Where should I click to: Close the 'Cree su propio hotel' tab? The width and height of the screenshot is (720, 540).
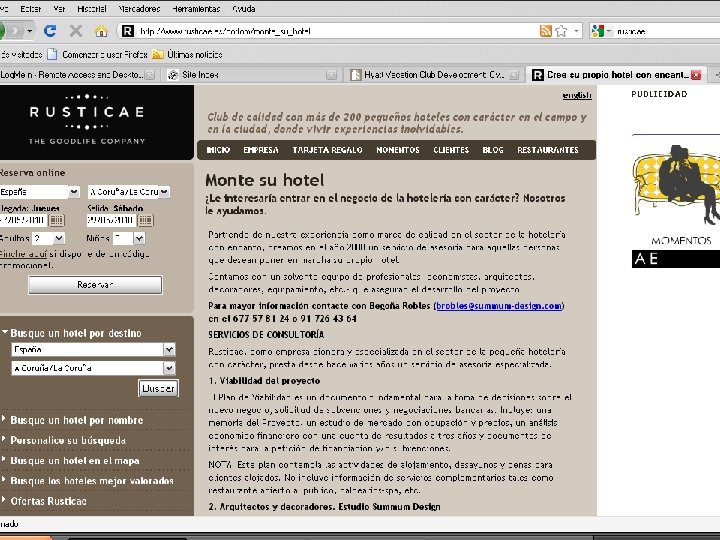pos(696,75)
